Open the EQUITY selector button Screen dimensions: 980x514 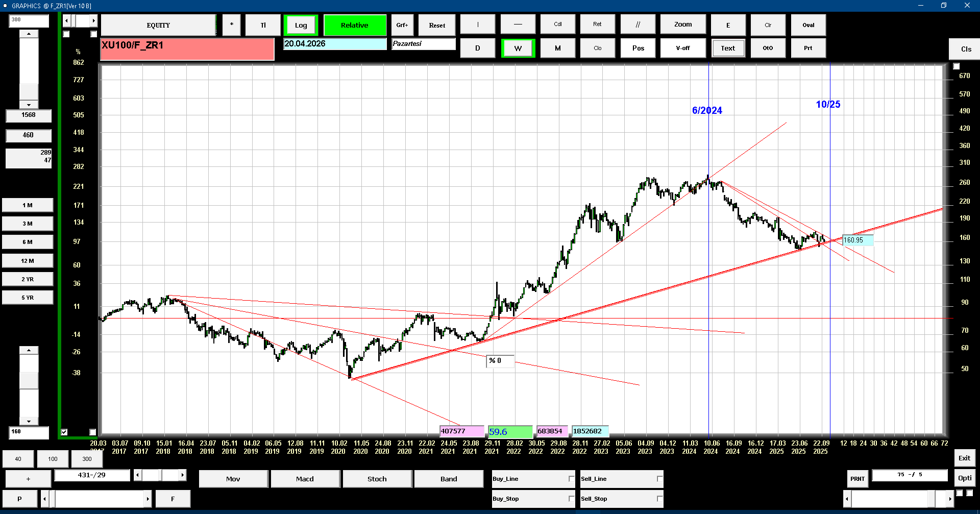158,25
